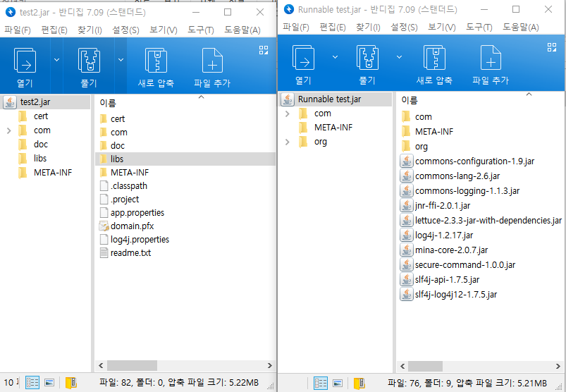Click horizontal scrollbar thumb in Runnable test.jar list
This screenshot has height=392, width=566.
click(x=425, y=367)
